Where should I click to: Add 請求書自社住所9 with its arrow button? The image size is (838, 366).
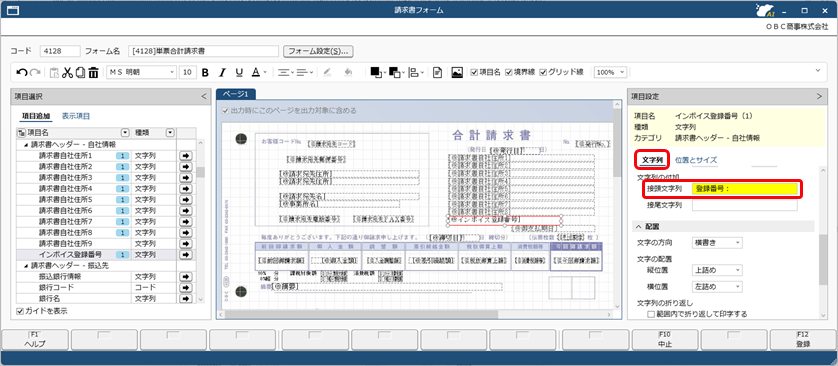pyautogui.click(x=186, y=244)
